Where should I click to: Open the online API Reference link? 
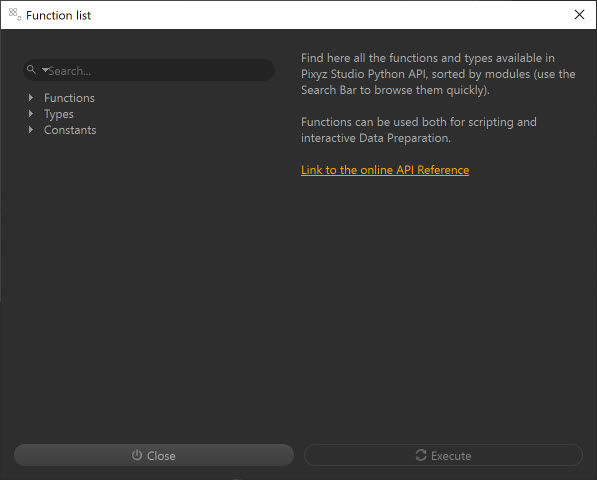385,170
